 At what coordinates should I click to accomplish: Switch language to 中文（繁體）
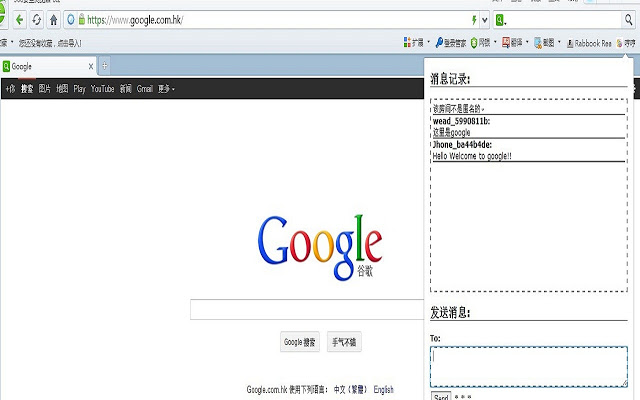point(351,389)
